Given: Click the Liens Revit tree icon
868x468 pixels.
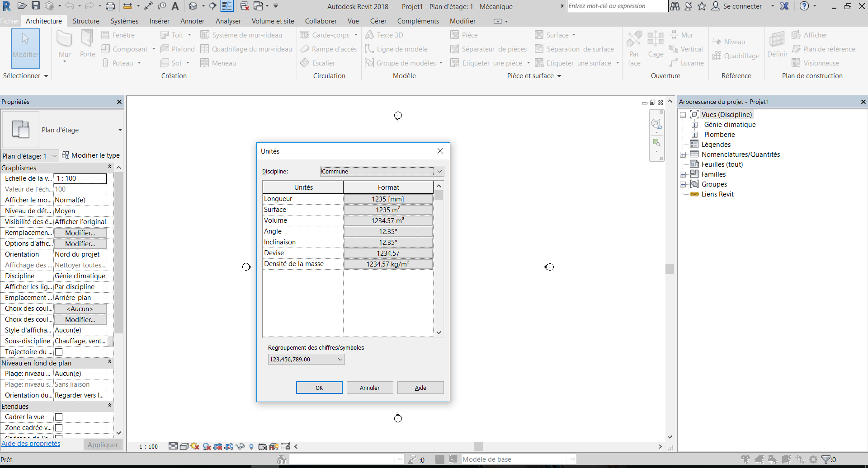Looking at the screenshot, I should [x=694, y=194].
